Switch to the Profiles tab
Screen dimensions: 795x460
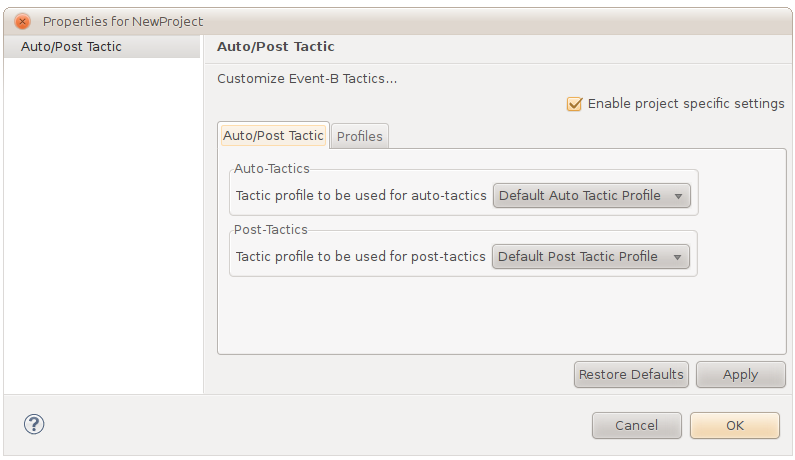(359, 136)
